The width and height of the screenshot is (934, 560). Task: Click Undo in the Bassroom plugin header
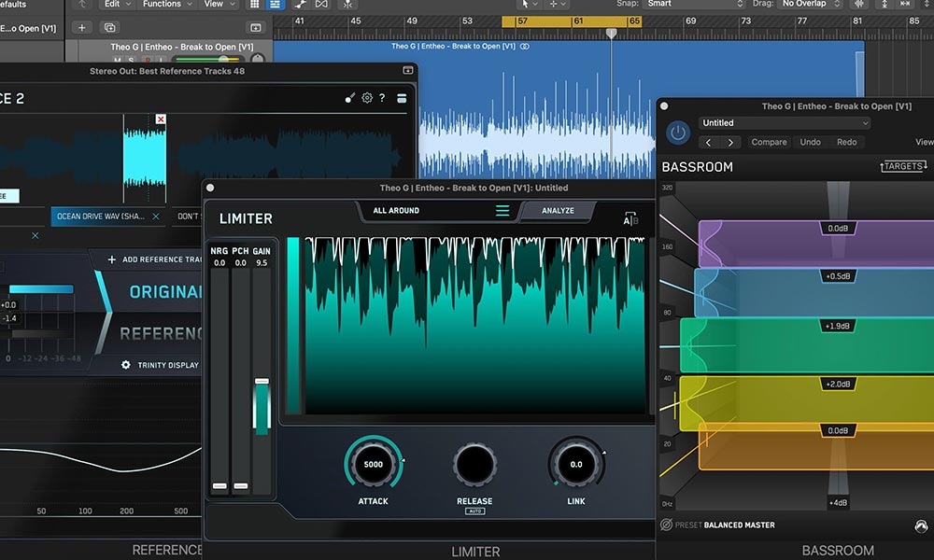pos(812,142)
